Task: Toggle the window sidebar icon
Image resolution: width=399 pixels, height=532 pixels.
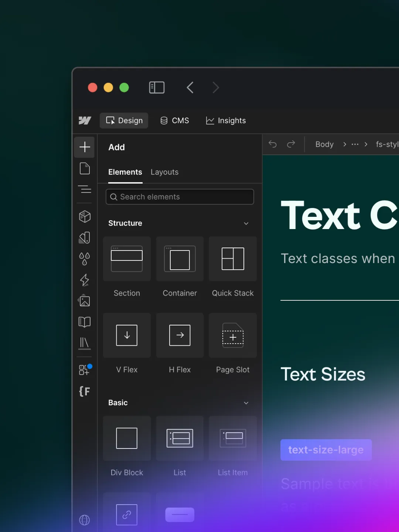Action: click(157, 88)
